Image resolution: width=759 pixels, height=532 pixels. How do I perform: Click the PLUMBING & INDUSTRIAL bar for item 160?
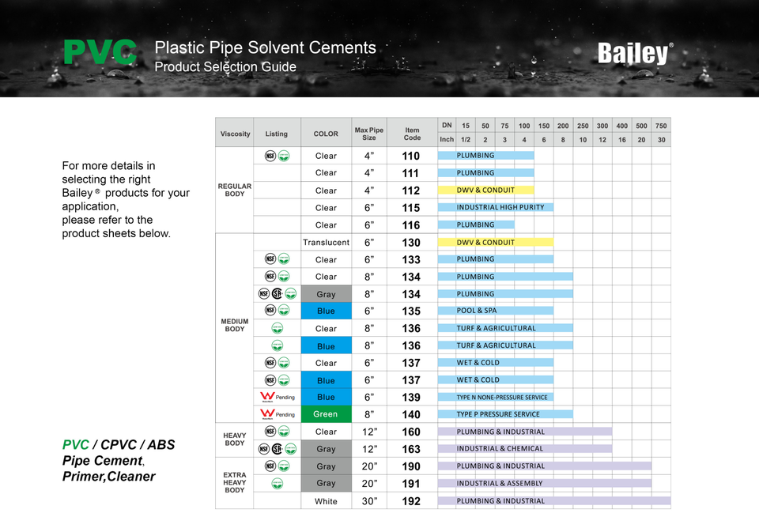[525, 432]
